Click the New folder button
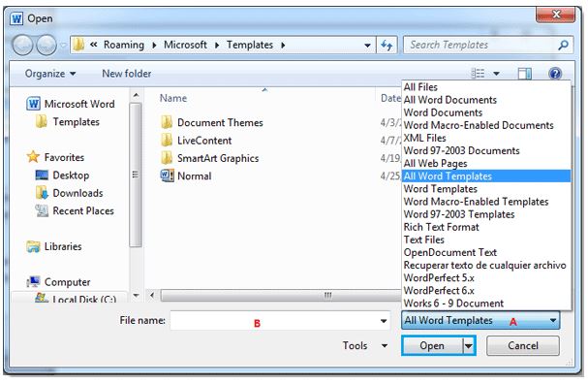 (127, 74)
